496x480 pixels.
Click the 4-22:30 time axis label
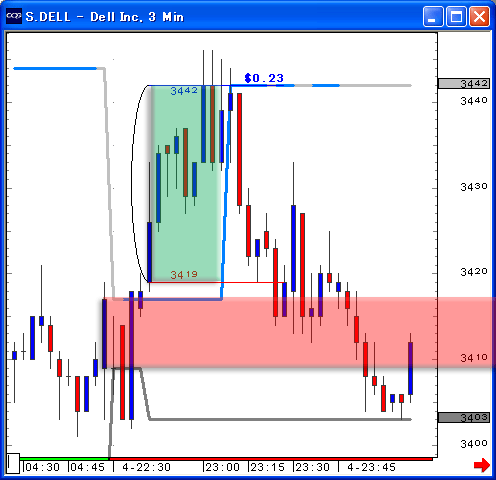pyautogui.click(x=146, y=467)
